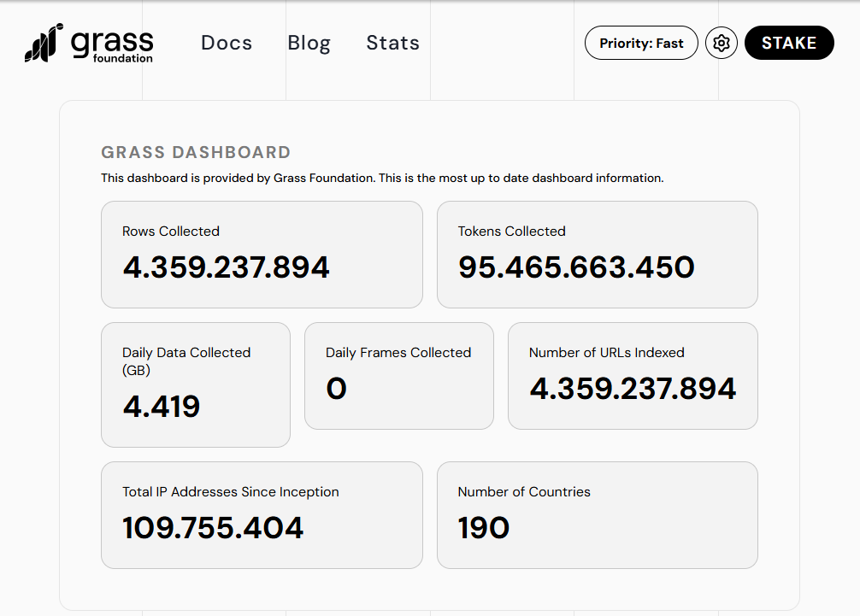Screen dimensions: 860x616
Task: Select the Daily Frames value 0
Action: pyautogui.click(x=336, y=389)
